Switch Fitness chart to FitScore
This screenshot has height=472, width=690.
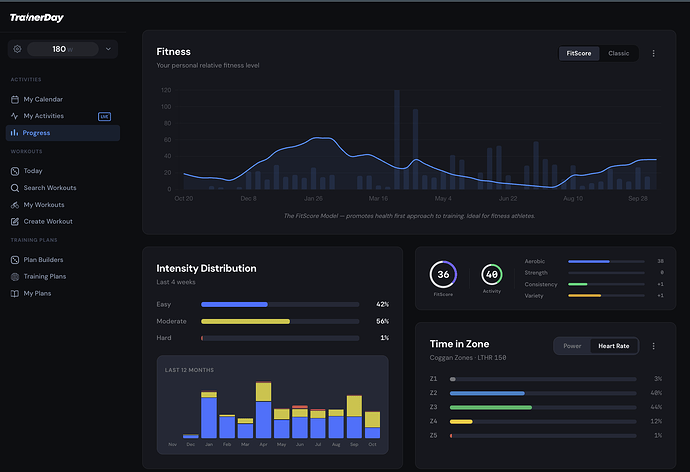click(x=579, y=53)
